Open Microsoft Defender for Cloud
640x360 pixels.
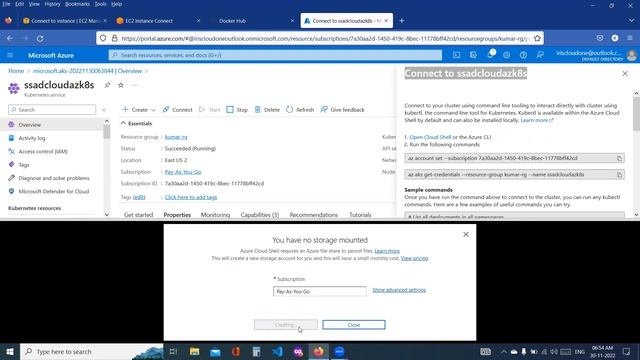pyautogui.click(x=53, y=191)
